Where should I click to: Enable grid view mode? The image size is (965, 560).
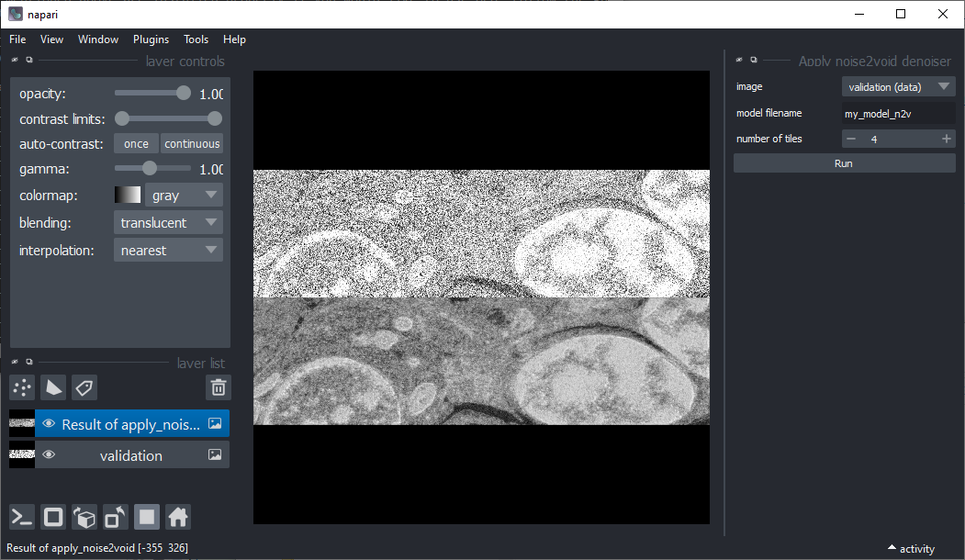click(146, 517)
